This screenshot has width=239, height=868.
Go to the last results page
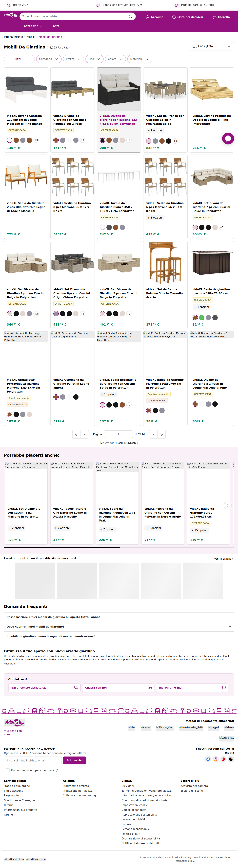coord(162,434)
